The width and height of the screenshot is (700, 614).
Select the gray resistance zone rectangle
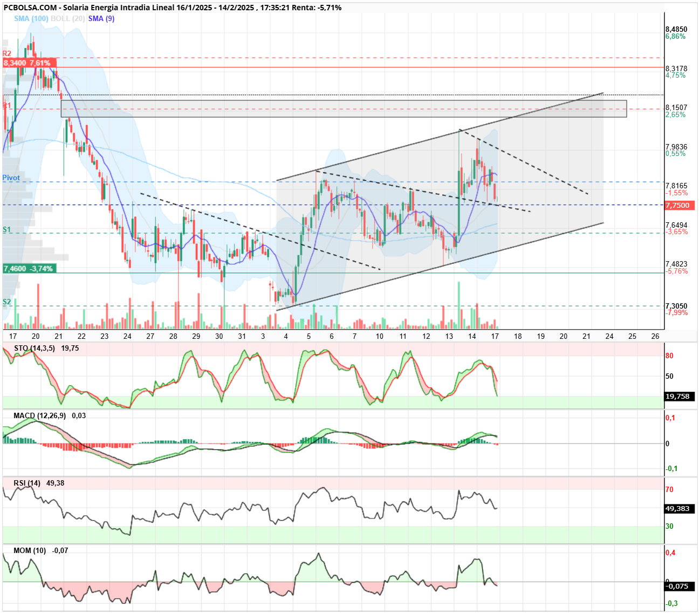(344, 108)
